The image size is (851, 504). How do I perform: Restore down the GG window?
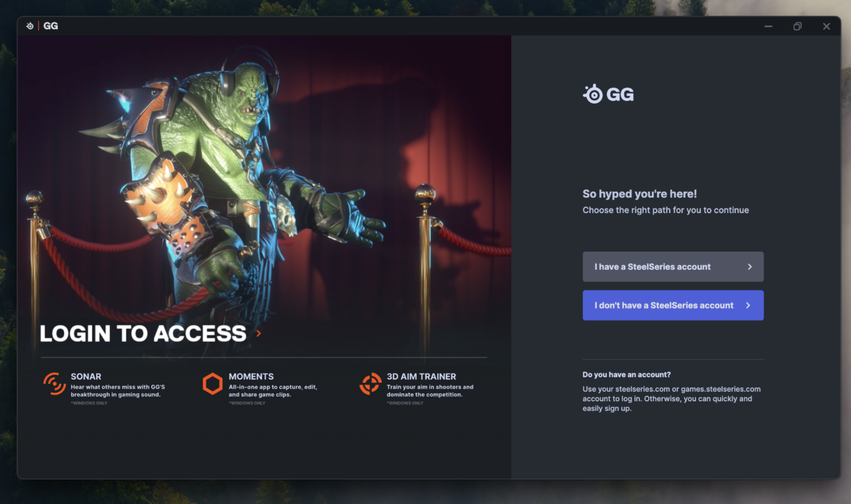797,26
